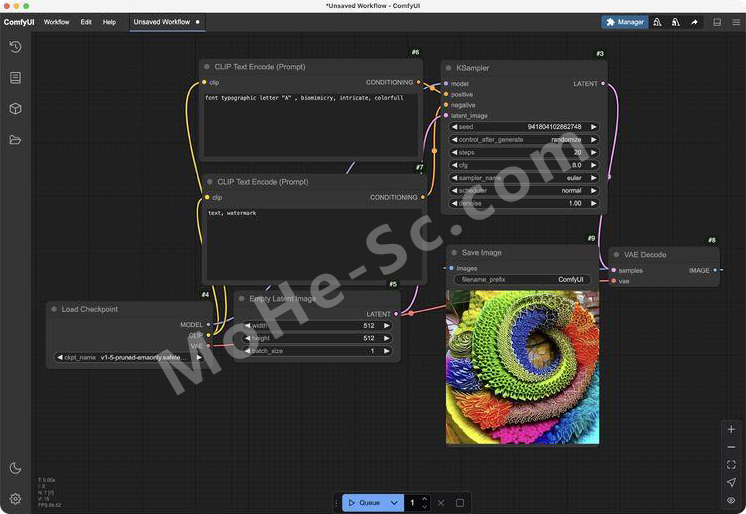Zoom in with the plus canvas icon
This screenshot has height=514, width=746.
tap(731, 429)
